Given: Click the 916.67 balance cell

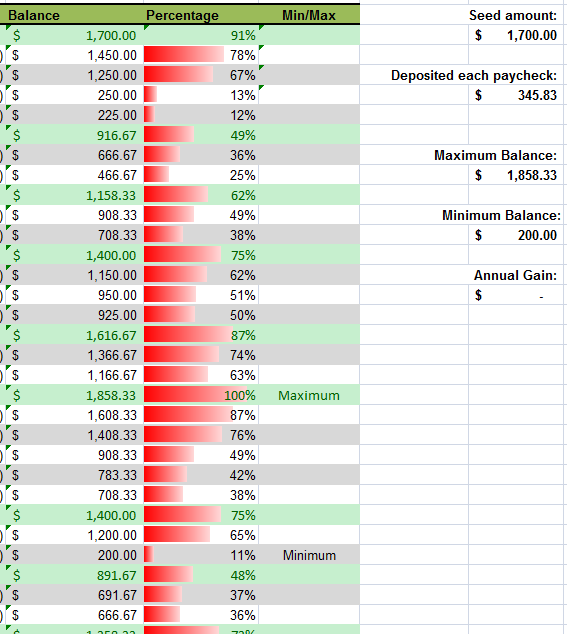Looking at the screenshot, I should tap(74, 135).
